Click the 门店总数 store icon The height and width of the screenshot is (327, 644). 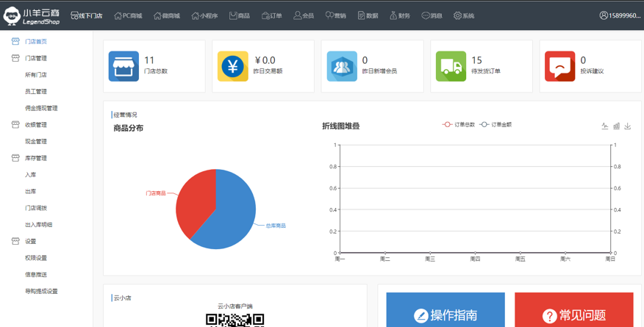pyautogui.click(x=124, y=66)
